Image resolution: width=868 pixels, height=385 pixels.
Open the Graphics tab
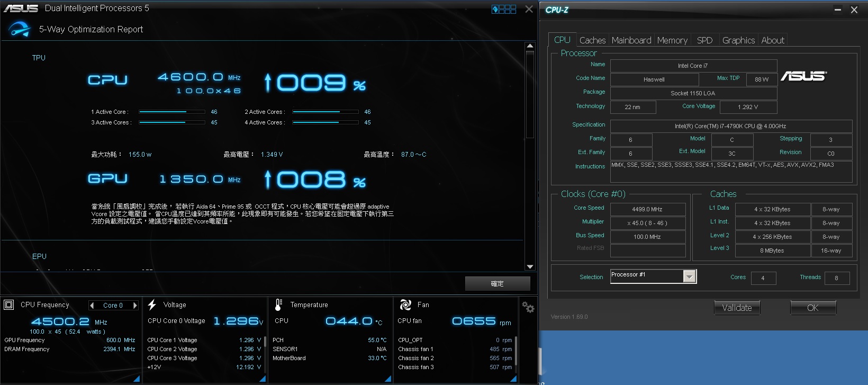pyautogui.click(x=738, y=40)
